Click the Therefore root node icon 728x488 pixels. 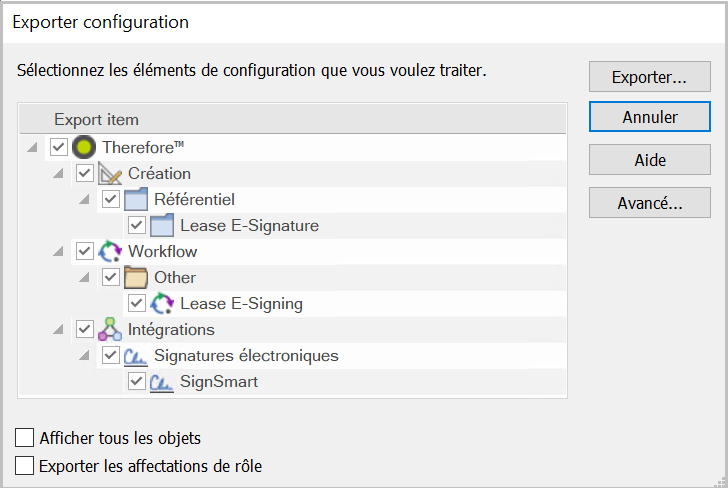click(x=84, y=148)
